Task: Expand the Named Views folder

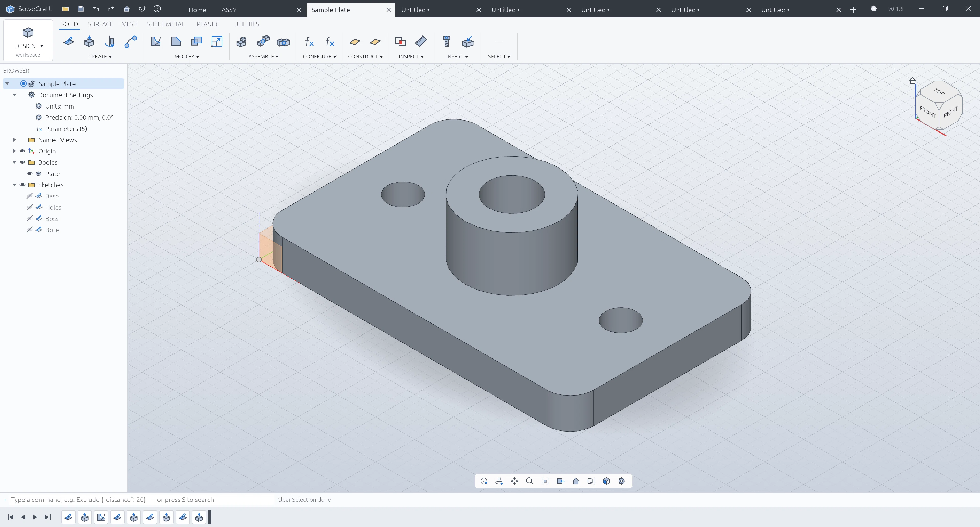Action: coord(15,140)
